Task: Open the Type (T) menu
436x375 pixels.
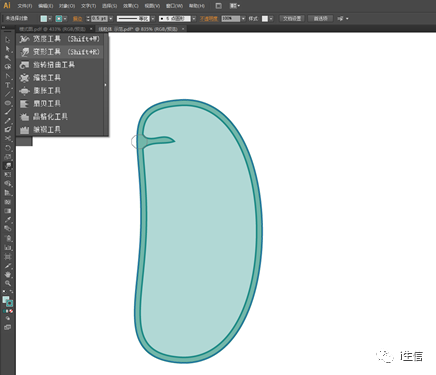Action: pyautogui.click(x=88, y=6)
